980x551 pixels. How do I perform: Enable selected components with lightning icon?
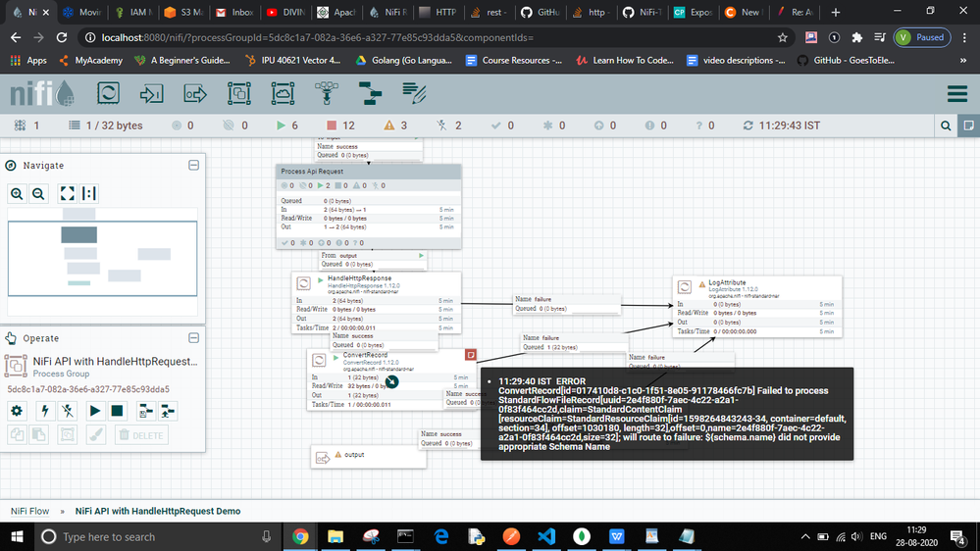(44, 411)
